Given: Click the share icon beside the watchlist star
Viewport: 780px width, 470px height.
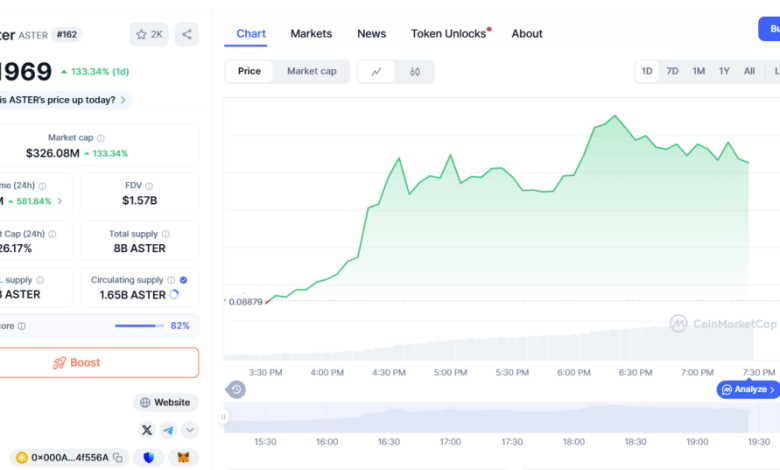Looking at the screenshot, I should click(x=187, y=34).
